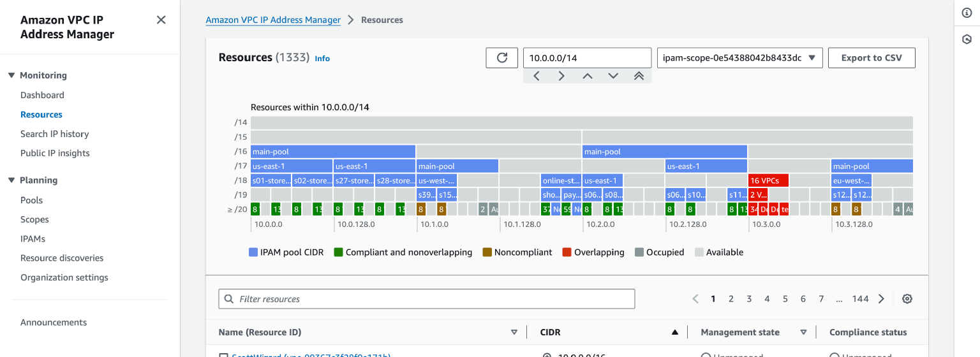This screenshot has width=980, height=357.
Task: Sort by Name (Resource ID) column
Action: pyautogui.click(x=514, y=332)
